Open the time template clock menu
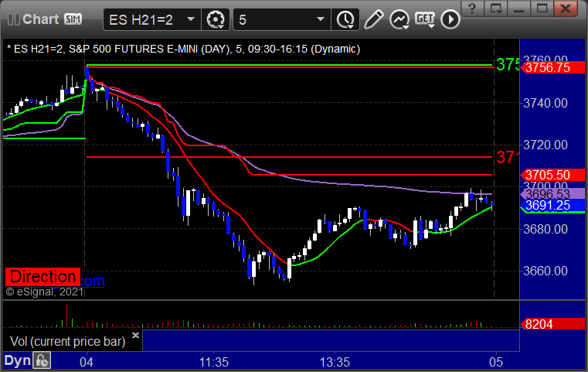This screenshot has width=588, height=372. click(345, 19)
